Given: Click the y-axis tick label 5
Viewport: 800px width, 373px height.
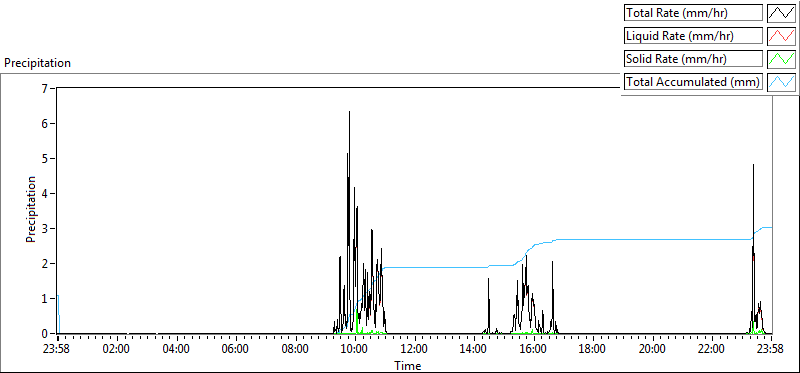Looking at the screenshot, I should (x=44, y=158).
